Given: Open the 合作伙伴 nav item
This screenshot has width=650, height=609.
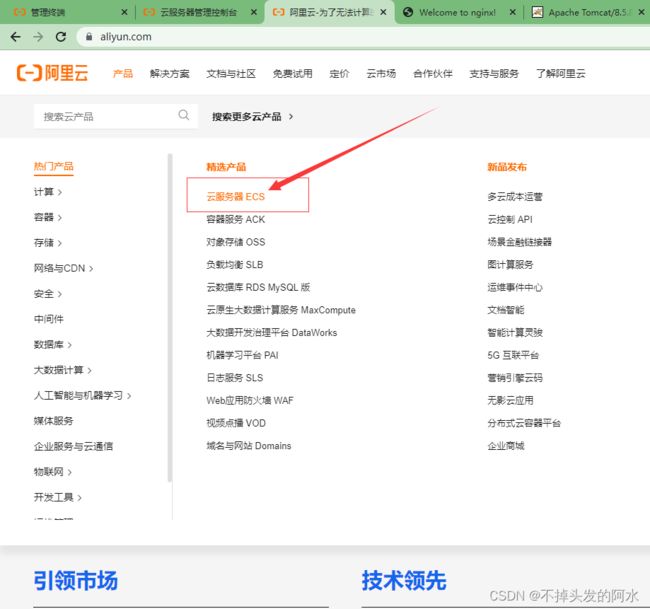Looking at the screenshot, I should coord(432,74).
